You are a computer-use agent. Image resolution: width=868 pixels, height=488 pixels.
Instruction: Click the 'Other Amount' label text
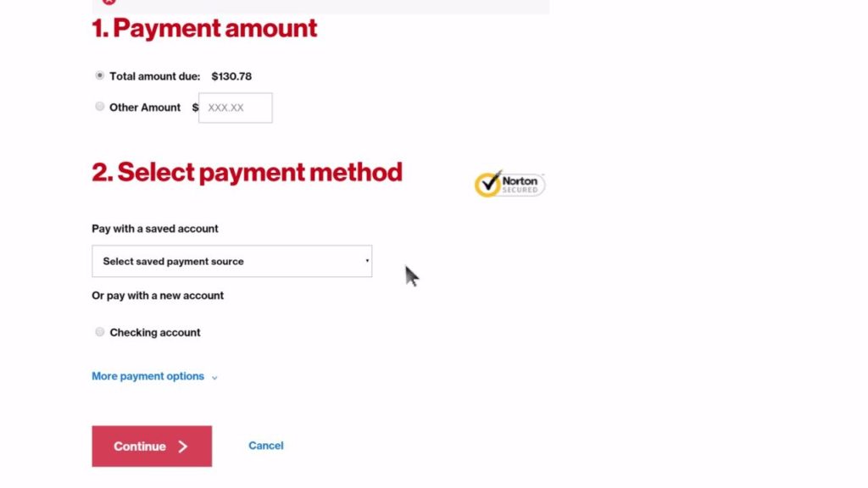coord(145,108)
